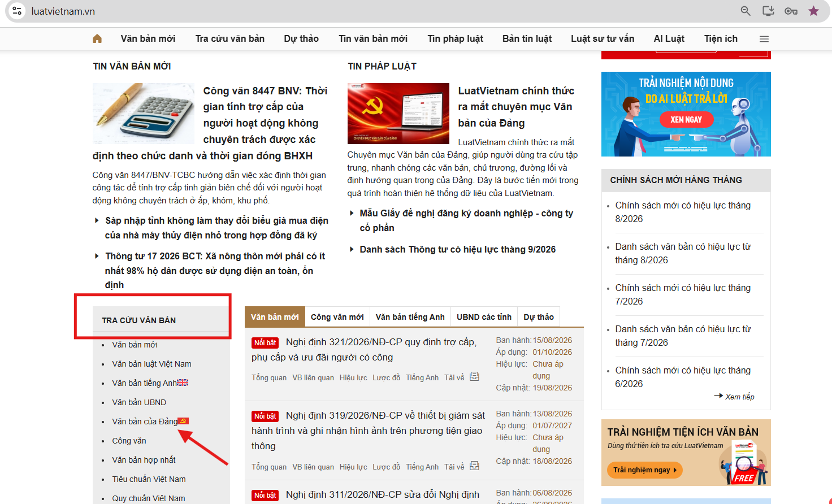Open the hamburger menu in the navigation bar
The width and height of the screenshot is (832, 504).
click(764, 39)
